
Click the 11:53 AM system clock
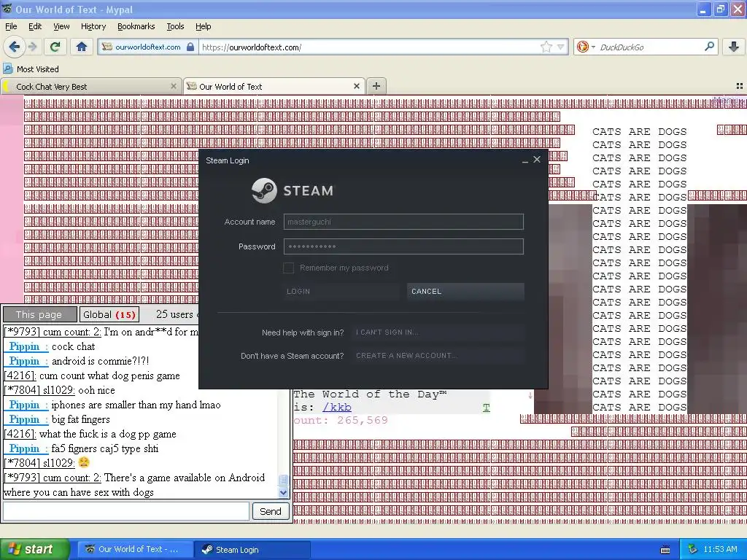tap(720, 549)
